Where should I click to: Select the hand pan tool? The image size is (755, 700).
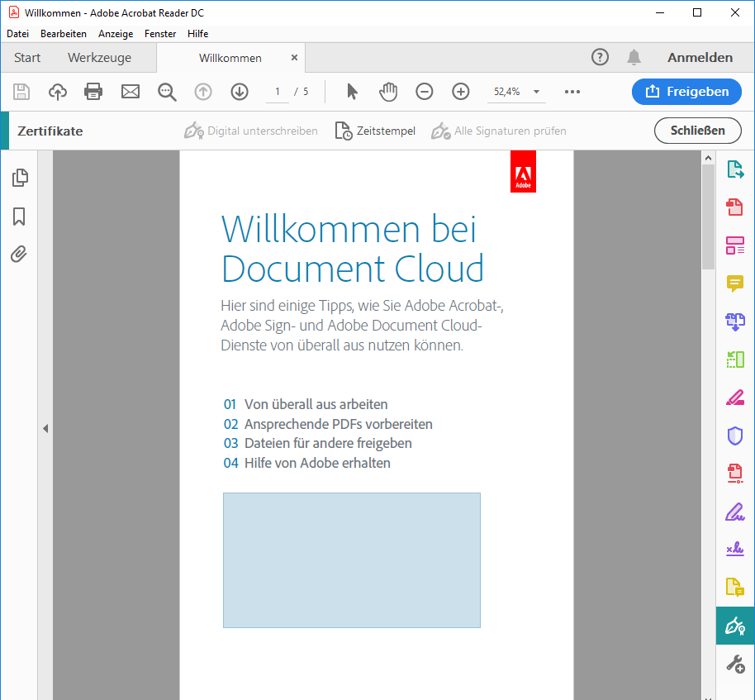pyautogui.click(x=388, y=92)
